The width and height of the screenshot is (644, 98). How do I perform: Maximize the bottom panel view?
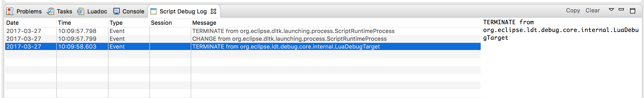click(633, 11)
